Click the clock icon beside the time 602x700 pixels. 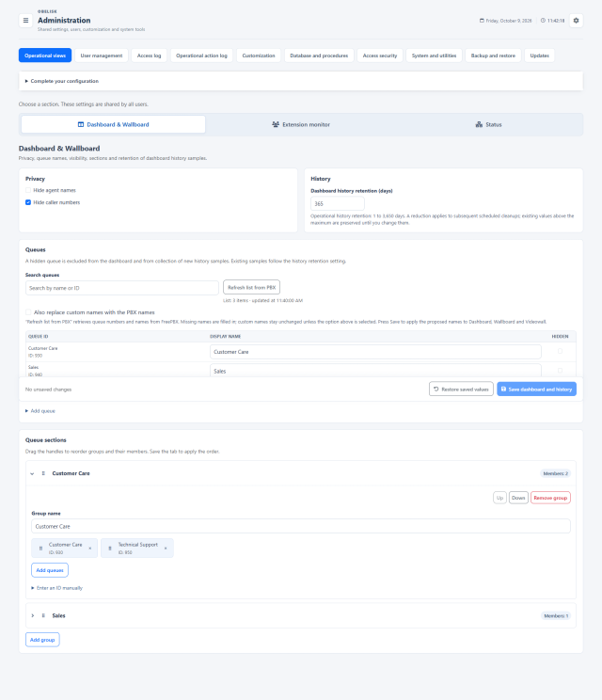click(543, 21)
